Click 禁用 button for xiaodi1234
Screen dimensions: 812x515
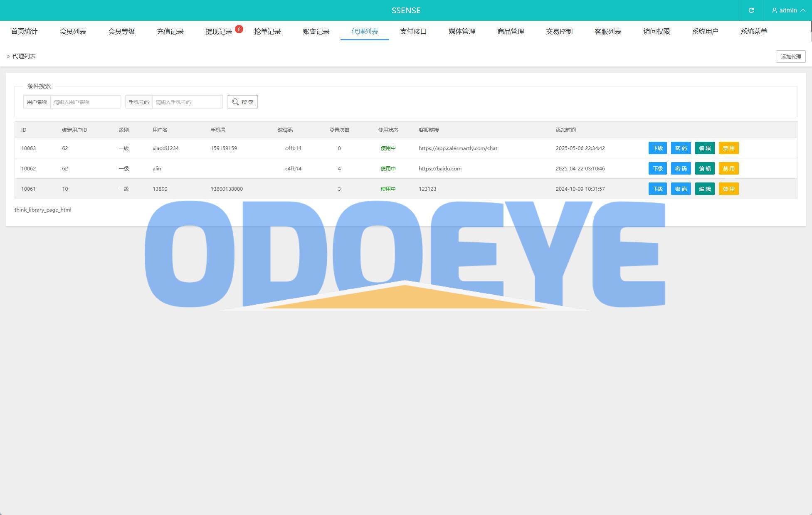coord(728,148)
